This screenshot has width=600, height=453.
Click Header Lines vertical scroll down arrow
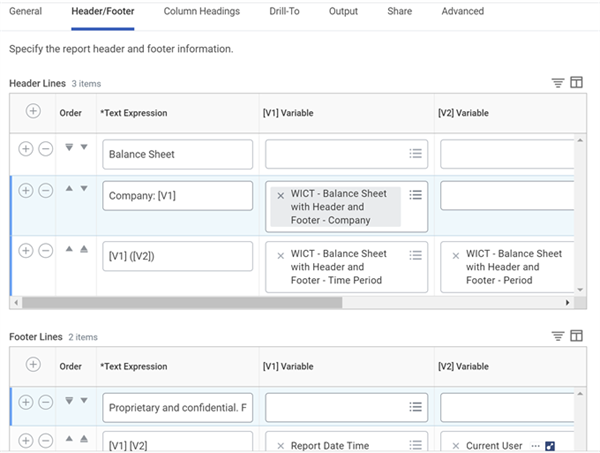580,290
